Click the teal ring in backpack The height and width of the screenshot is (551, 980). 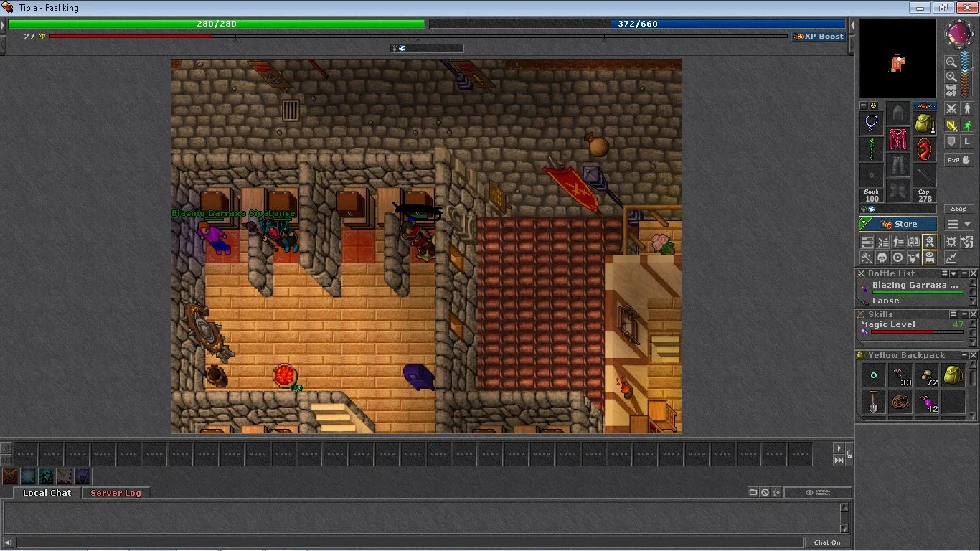point(872,375)
